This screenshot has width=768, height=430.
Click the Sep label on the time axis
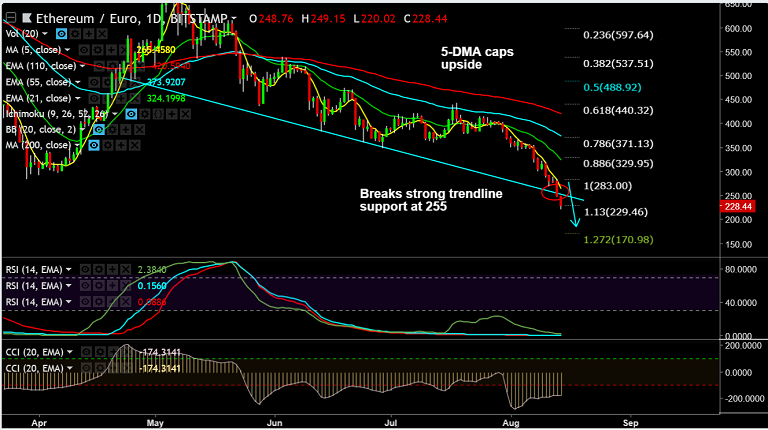(x=630, y=423)
